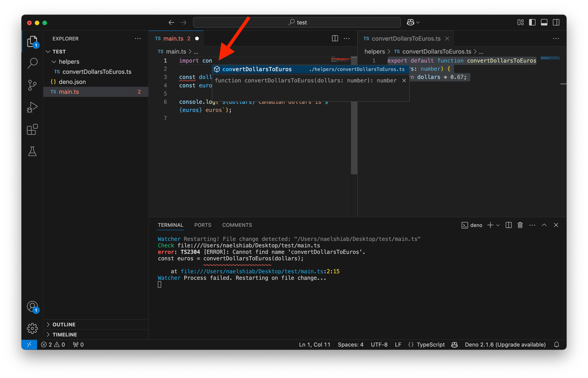The height and width of the screenshot is (378, 588).
Task: Split the main.ts editor right
Action: click(335, 39)
